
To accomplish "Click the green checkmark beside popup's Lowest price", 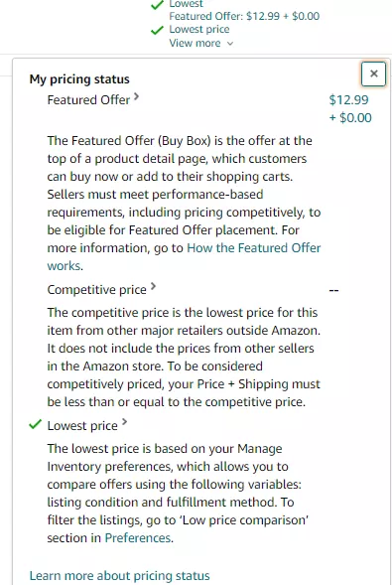I will point(35,424).
